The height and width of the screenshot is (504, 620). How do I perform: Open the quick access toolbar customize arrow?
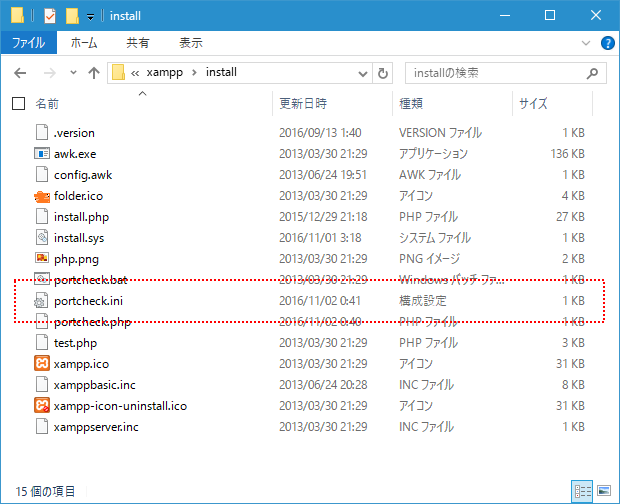tap(91, 17)
